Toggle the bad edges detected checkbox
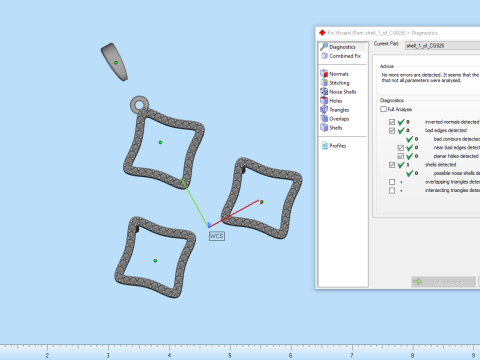Viewport: 480px width, 360px height. [x=392, y=130]
